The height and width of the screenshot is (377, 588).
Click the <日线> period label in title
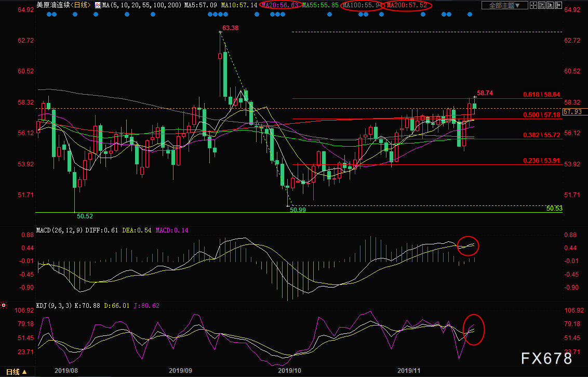(80, 5)
